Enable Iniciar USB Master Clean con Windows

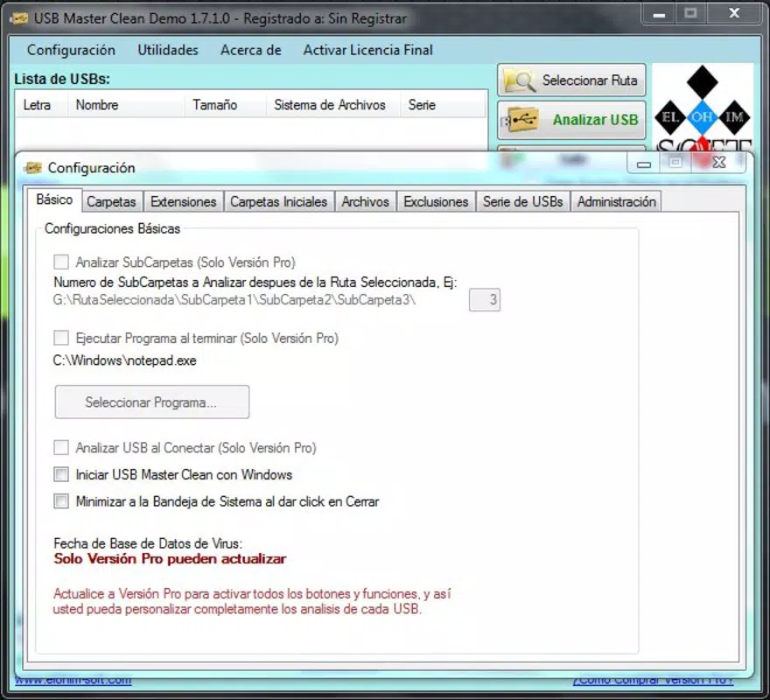61,474
